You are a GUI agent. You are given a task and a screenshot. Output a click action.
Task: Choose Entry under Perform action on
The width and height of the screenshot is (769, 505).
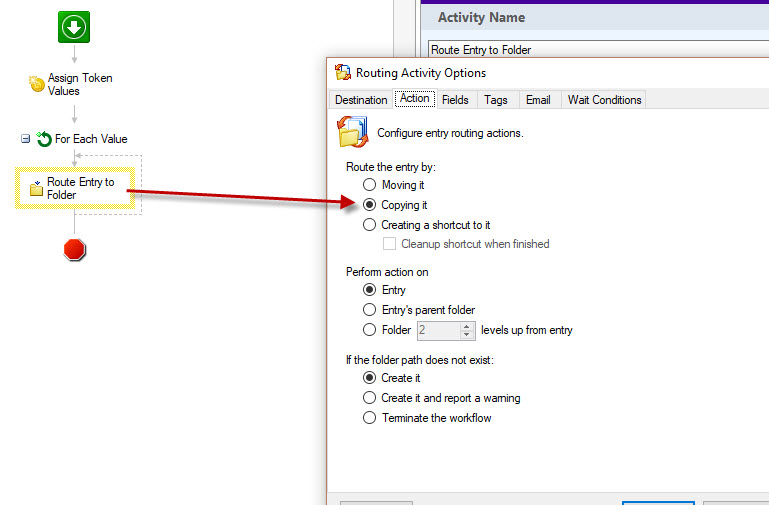pyautogui.click(x=369, y=290)
